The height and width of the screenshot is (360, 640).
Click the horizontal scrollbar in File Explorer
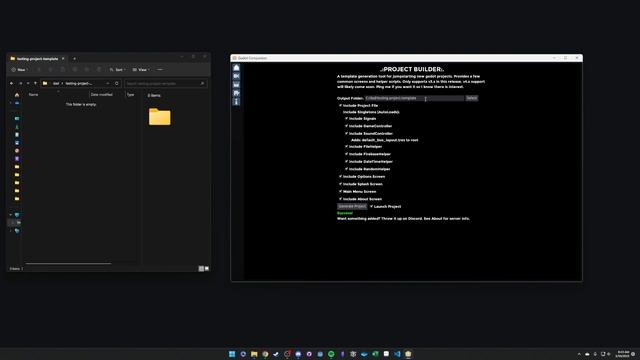point(68,264)
